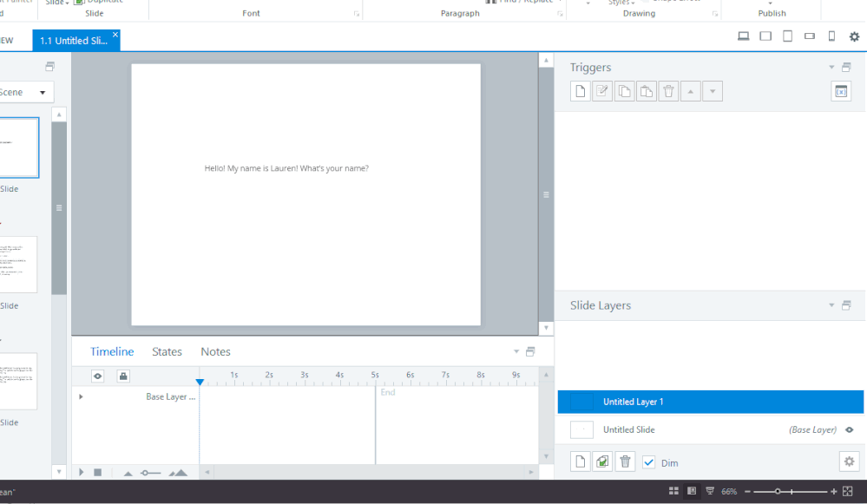
Task: Play the timeline preview
Action: pos(82,472)
